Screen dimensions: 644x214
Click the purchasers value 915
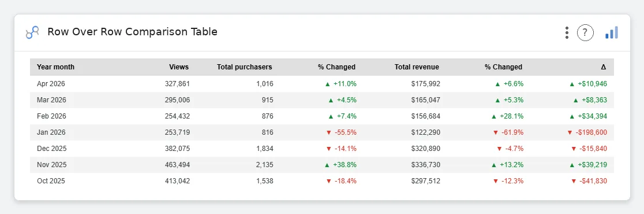pos(267,100)
